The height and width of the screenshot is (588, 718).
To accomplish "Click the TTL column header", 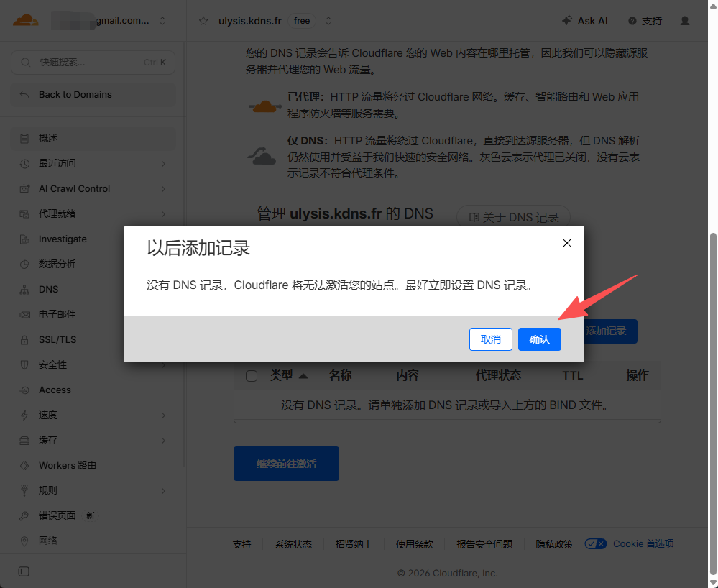I will [572, 376].
